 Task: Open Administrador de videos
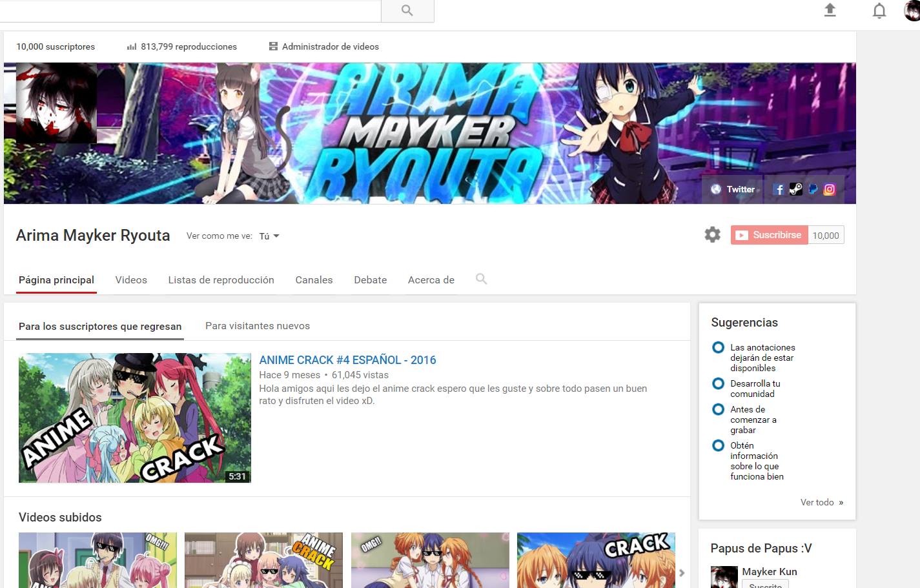tap(324, 46)
